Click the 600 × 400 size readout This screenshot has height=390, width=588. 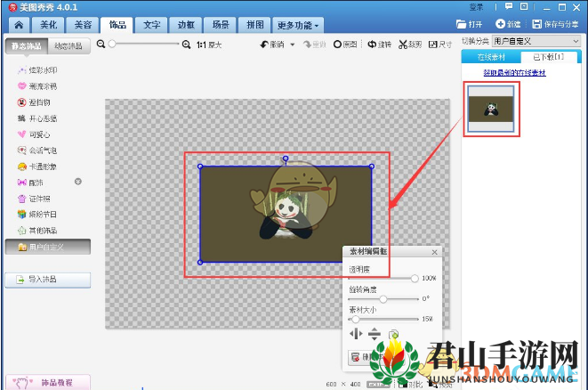tap(343, 385)
